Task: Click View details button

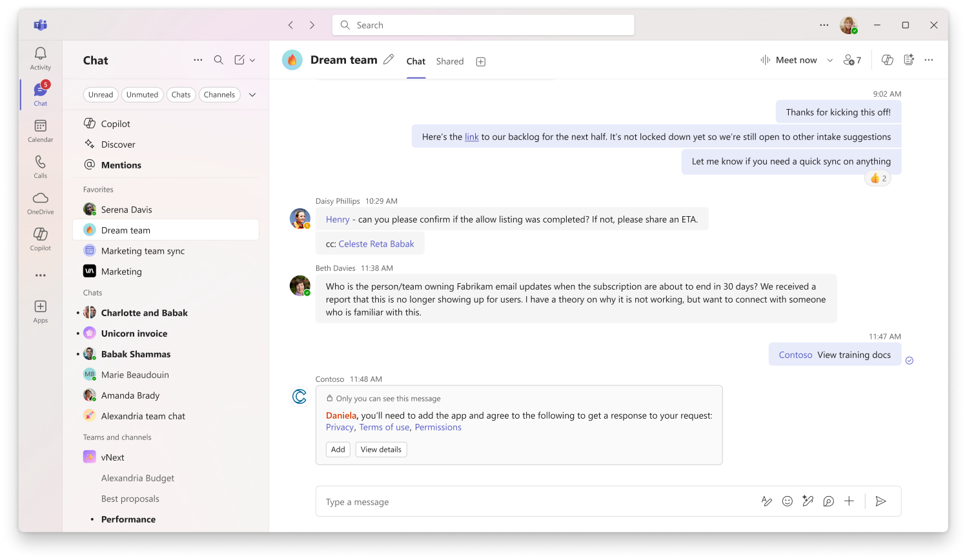Action: [381, 450]
